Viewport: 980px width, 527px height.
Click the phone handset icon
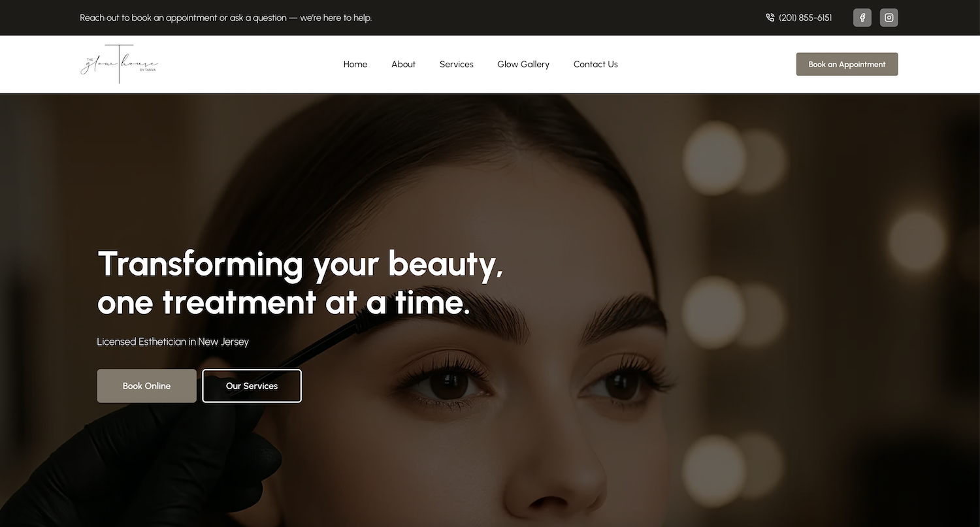pyautogui.click(x=770, y=18)
